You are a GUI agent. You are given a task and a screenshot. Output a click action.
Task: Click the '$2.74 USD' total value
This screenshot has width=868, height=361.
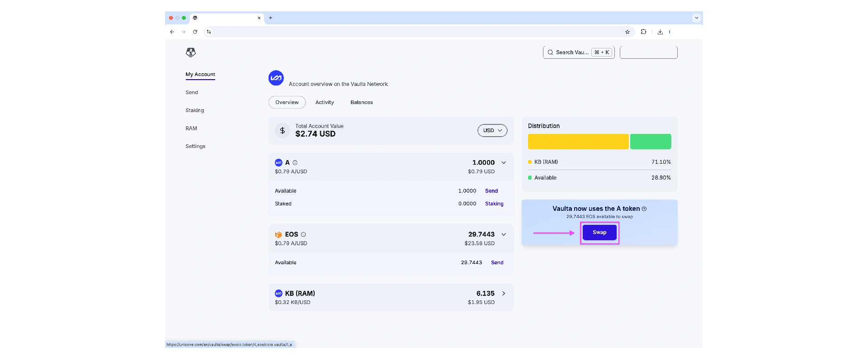(x=316, y=134)
